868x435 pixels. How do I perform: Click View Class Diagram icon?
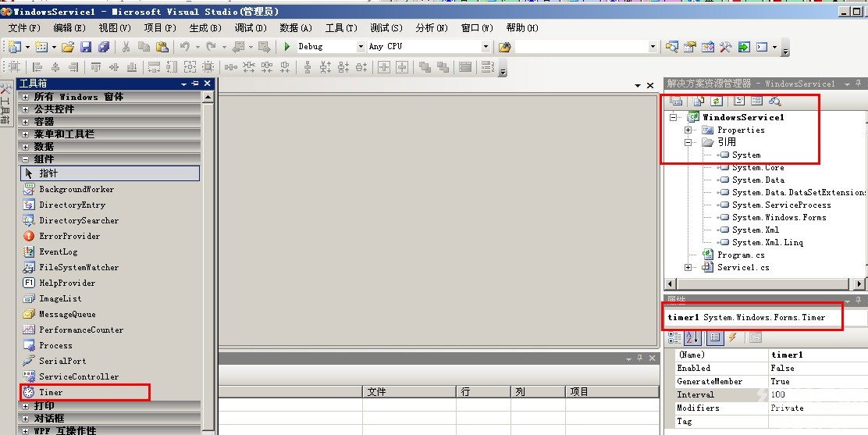point(774,101)
